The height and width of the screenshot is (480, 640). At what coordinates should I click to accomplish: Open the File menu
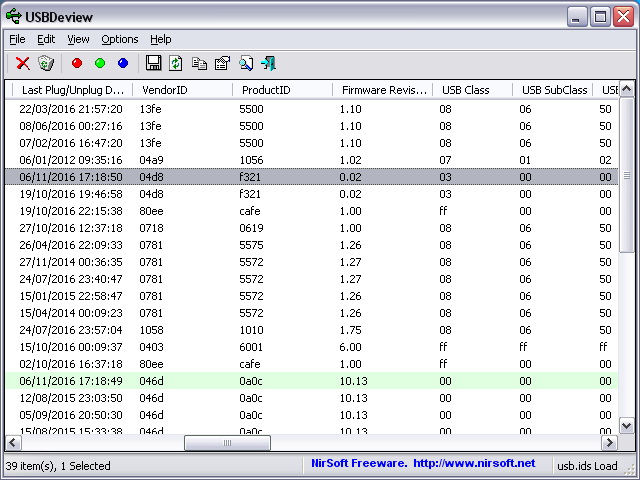coord(17,39)
